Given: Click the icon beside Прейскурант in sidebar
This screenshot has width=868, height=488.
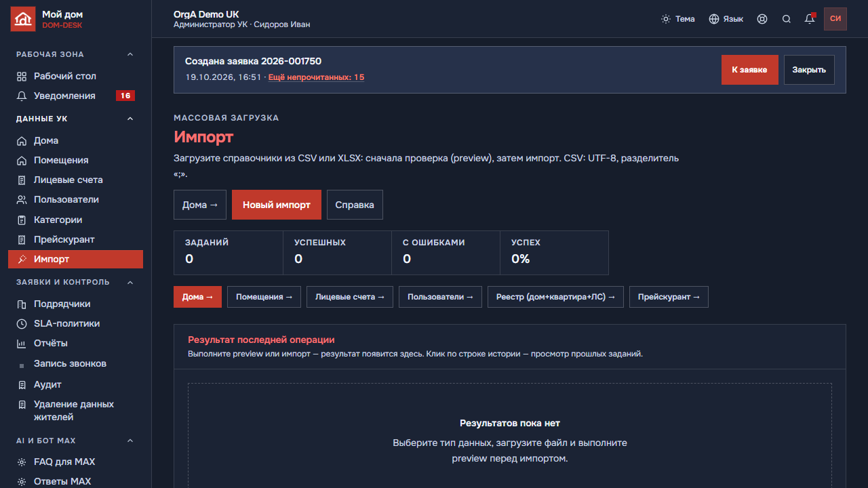Looking at the screenshot, I should tap(22, 240).
